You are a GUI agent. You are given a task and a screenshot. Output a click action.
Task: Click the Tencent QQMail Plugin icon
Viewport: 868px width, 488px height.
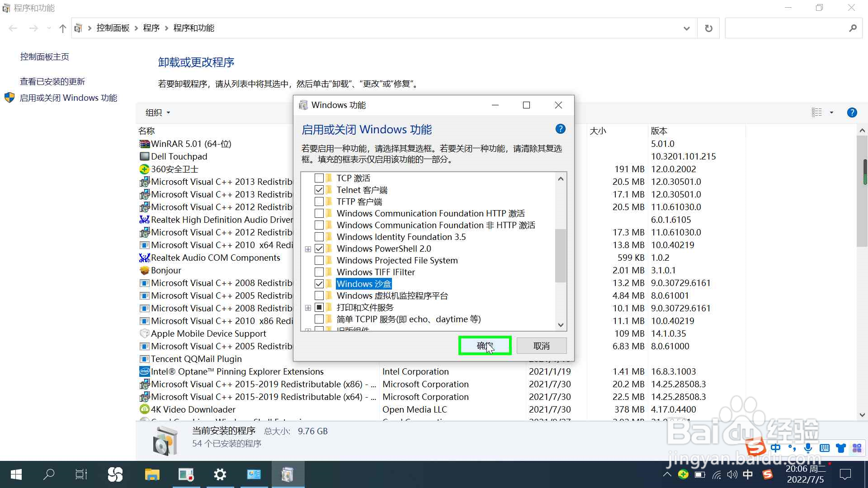pos(144,359)
